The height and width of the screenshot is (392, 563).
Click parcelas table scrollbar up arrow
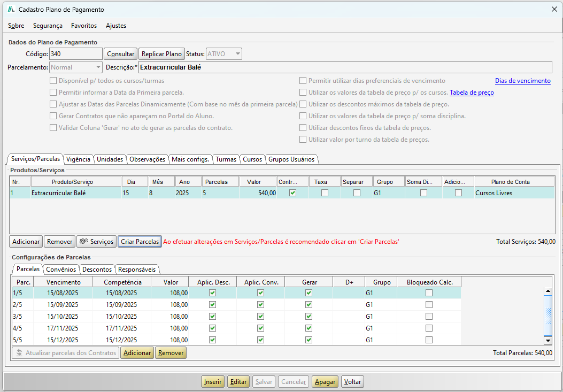pyautogui.click(x=548, y=291)
